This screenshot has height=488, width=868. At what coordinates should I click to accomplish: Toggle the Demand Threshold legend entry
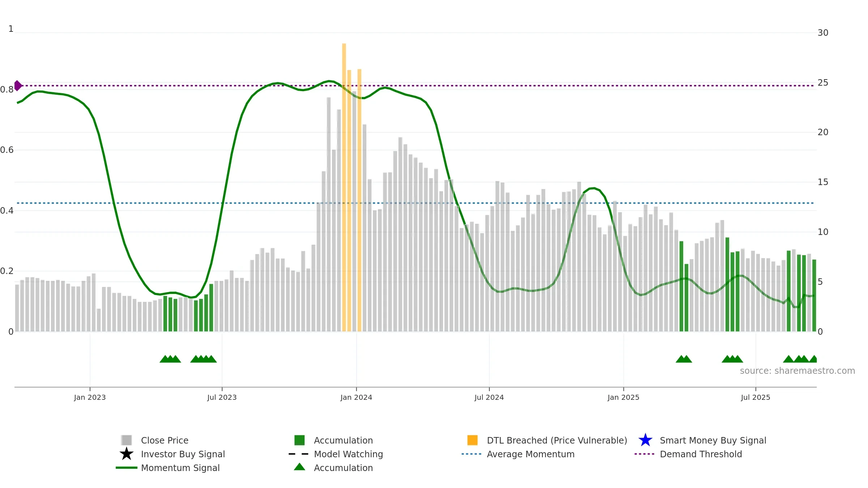tap(688, 454)
